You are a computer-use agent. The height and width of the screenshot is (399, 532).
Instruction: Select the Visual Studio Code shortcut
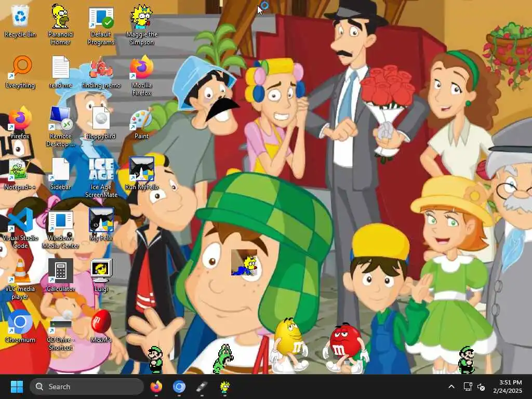coord(20,228)
